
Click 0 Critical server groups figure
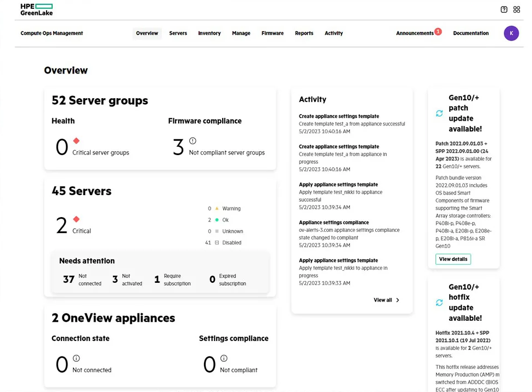tap(62, 147)
